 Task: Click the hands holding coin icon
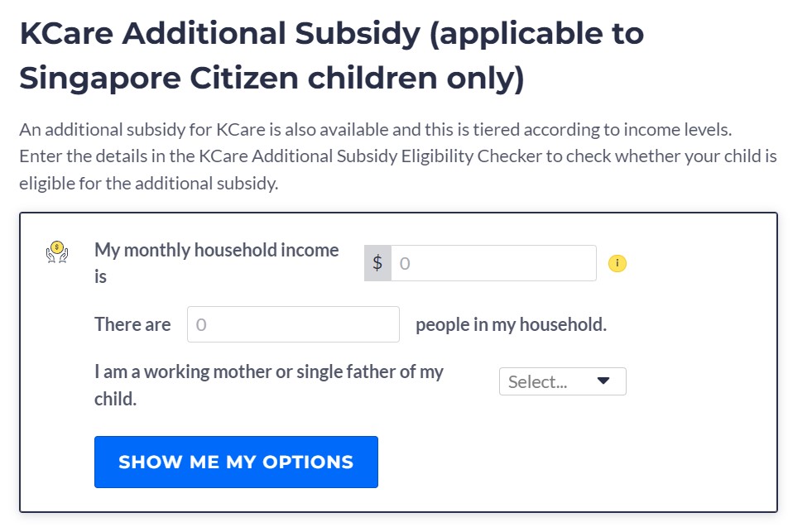coord(56,251)
